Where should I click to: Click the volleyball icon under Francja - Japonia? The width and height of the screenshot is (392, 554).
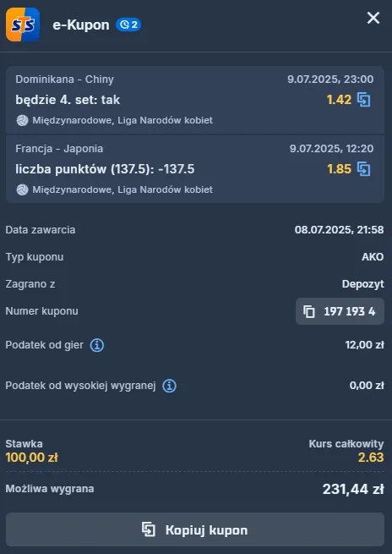point(22,189)
